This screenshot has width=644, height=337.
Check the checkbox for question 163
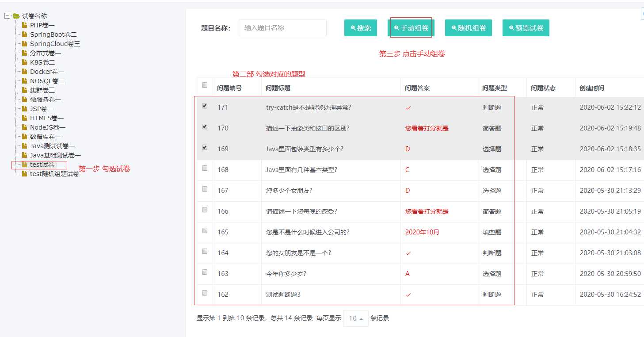click(x=205, y=272)
